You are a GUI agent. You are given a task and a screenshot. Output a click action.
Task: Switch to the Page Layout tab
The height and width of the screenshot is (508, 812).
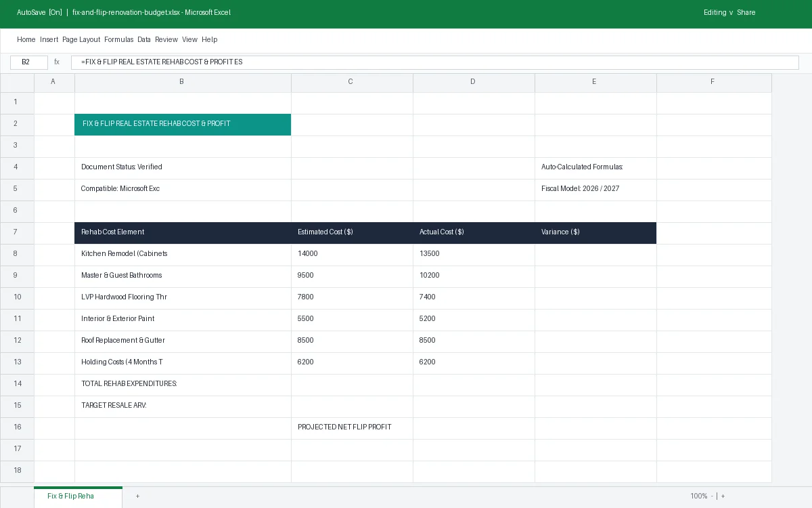(x=81, y=39)
